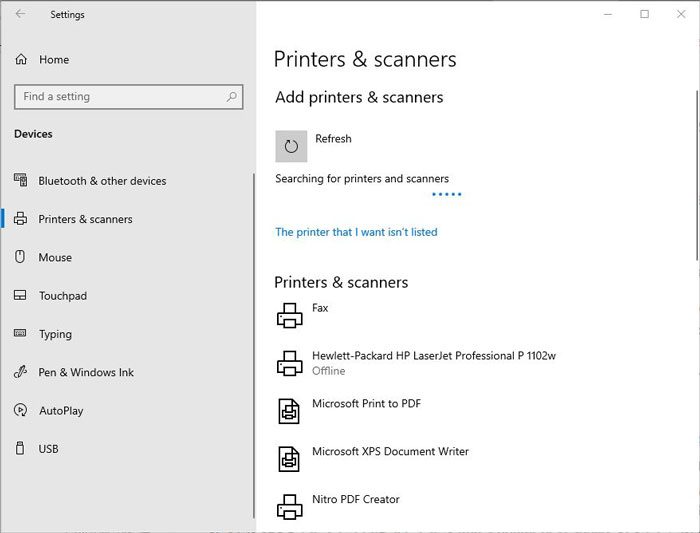Click 'Searching for printers and scanners' text
This screenshot has height=533, width=700.
pyautogui.click(x=362, y=179)
